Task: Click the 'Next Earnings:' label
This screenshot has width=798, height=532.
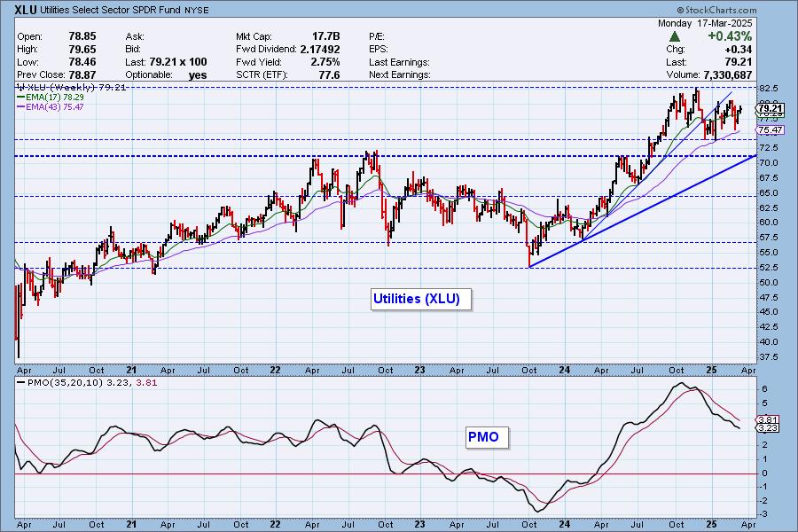Action: (x=400, y=74)
